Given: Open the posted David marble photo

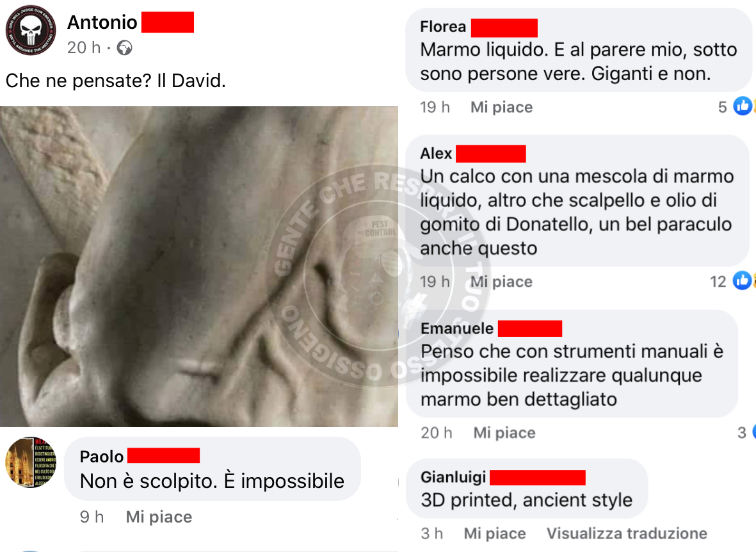Looking at the screenshot, I should [x=198, y=266].
